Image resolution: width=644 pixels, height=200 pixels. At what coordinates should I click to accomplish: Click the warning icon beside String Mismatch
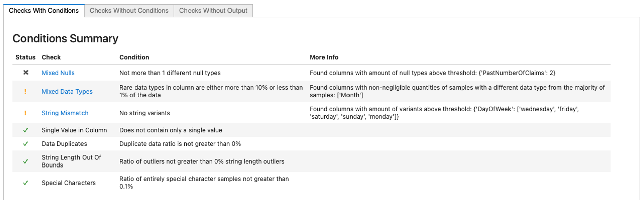tap(25, 113)
